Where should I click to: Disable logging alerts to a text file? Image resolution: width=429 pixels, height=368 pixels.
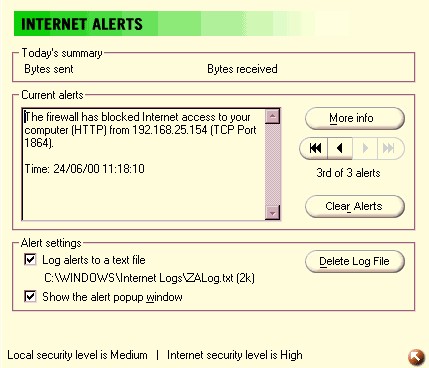coord(30,259)
